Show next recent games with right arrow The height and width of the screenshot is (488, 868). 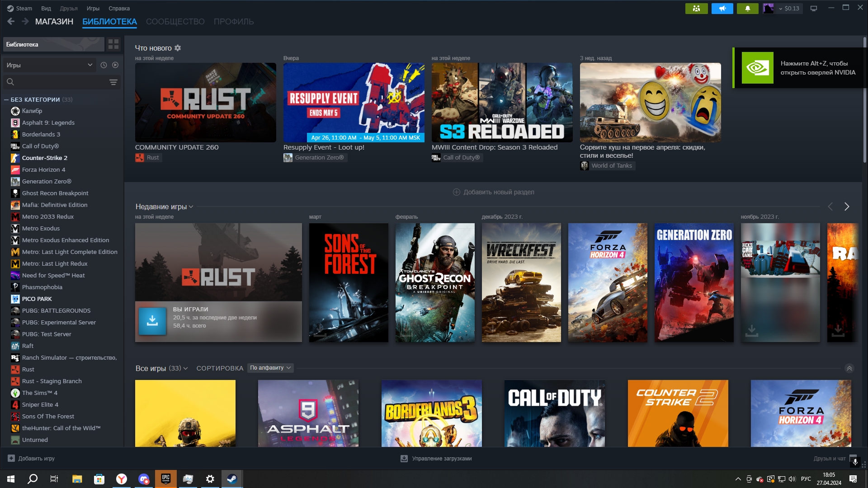click(x=847, y=206)
